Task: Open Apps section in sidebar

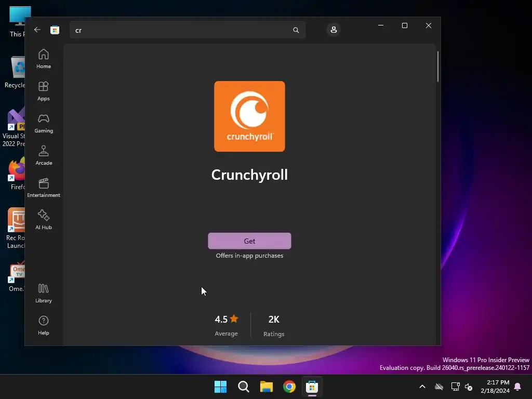Action: tap(44, 91)
